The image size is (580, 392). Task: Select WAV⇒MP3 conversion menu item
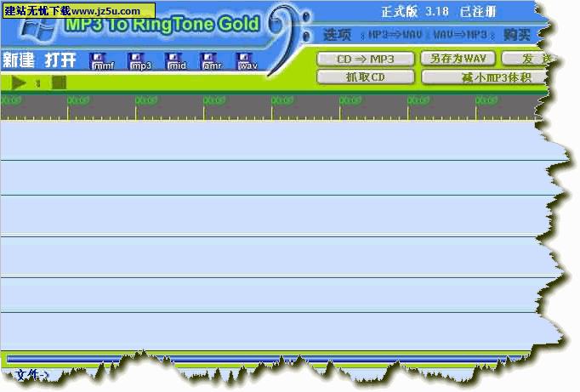tap(460, 35)
